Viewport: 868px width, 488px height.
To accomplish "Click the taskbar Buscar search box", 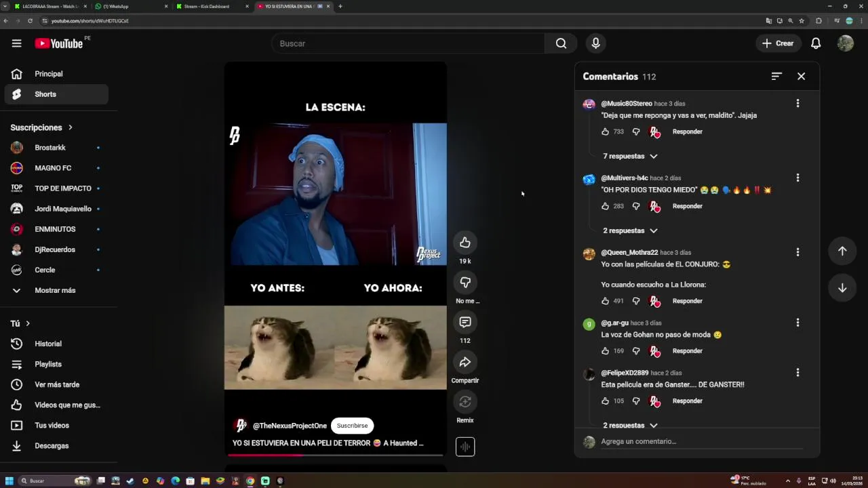I will (54, 481).
